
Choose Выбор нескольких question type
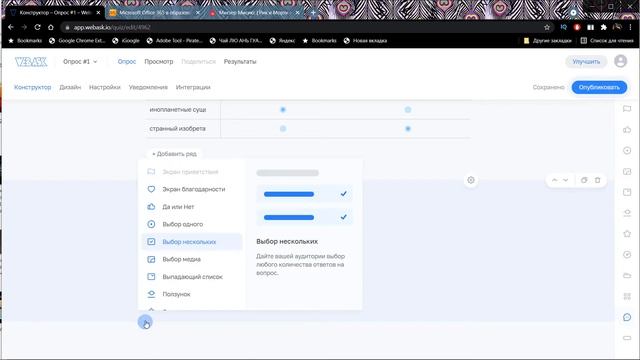tap(192, 242)
